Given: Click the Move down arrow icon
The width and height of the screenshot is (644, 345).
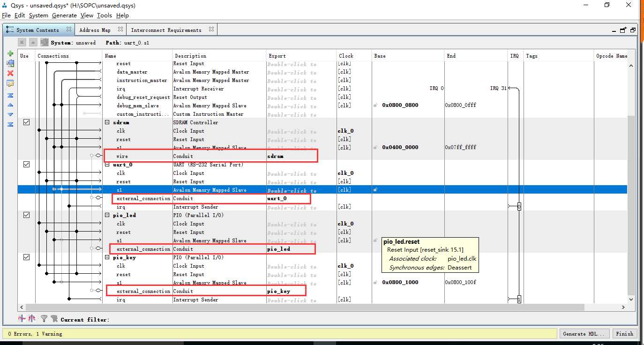Looking at the screenshot, I should click(x=10, y=114).
